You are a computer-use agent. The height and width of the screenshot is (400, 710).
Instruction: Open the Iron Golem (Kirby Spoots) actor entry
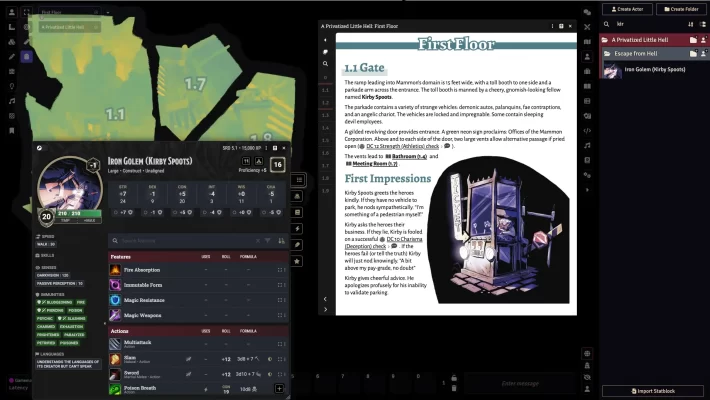click(656, 69)
